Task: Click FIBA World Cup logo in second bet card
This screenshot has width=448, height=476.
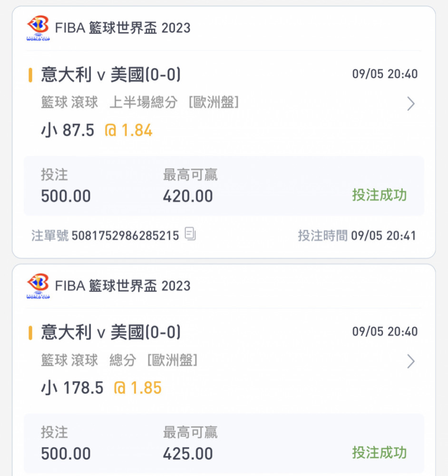Action: (x=38, y=286)
